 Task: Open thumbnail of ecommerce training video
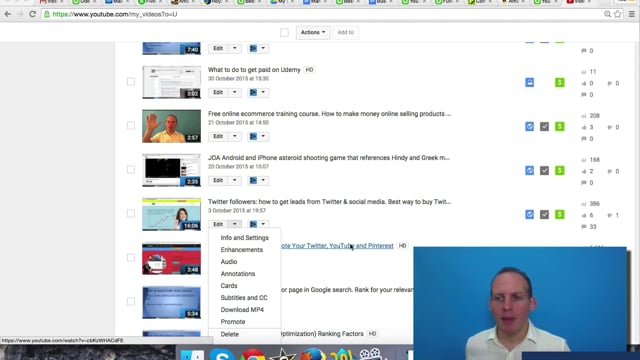click(171, 126)
